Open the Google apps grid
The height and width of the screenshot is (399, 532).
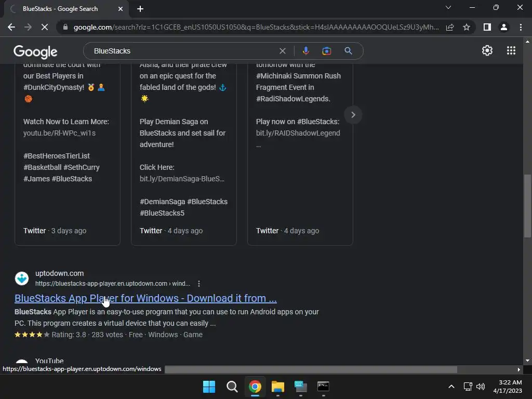coord(511,50)
